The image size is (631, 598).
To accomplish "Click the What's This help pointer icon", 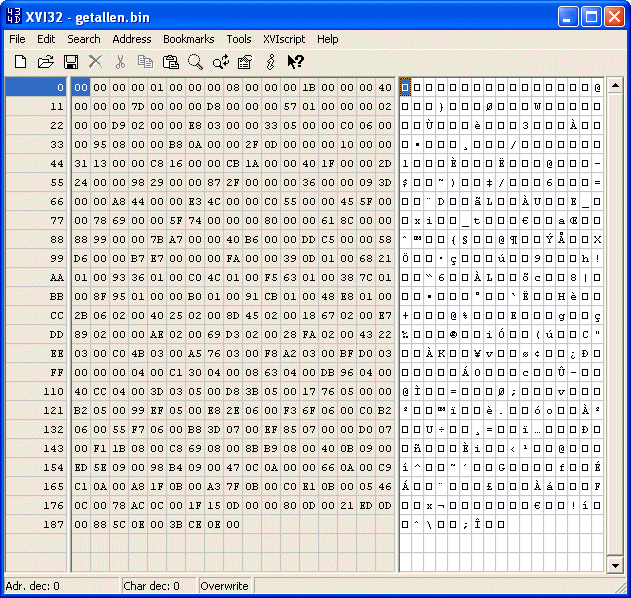I will point(295,62).
